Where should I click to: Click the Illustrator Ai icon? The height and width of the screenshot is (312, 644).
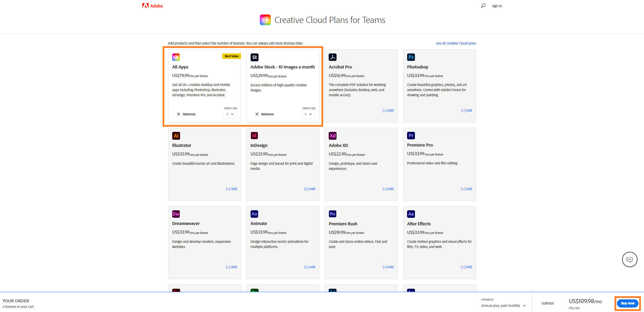tap(176, 136)
